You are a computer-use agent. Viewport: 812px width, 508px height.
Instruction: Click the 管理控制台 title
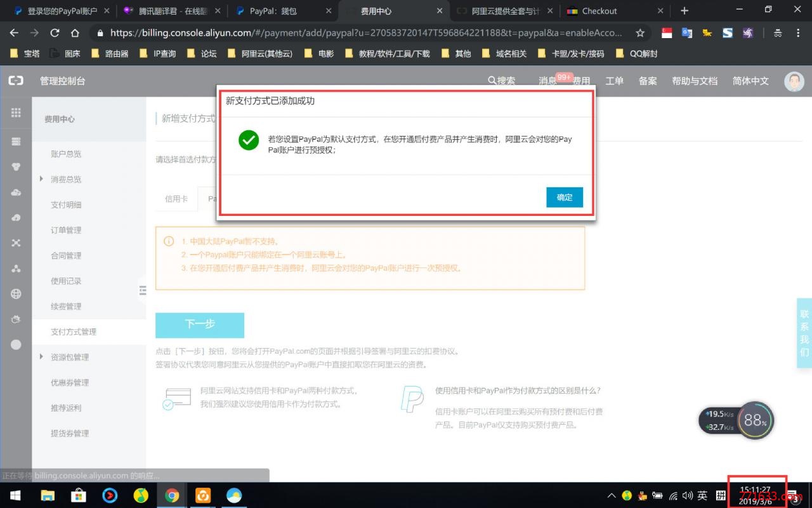pyautogui.click(x=62, y=81)
